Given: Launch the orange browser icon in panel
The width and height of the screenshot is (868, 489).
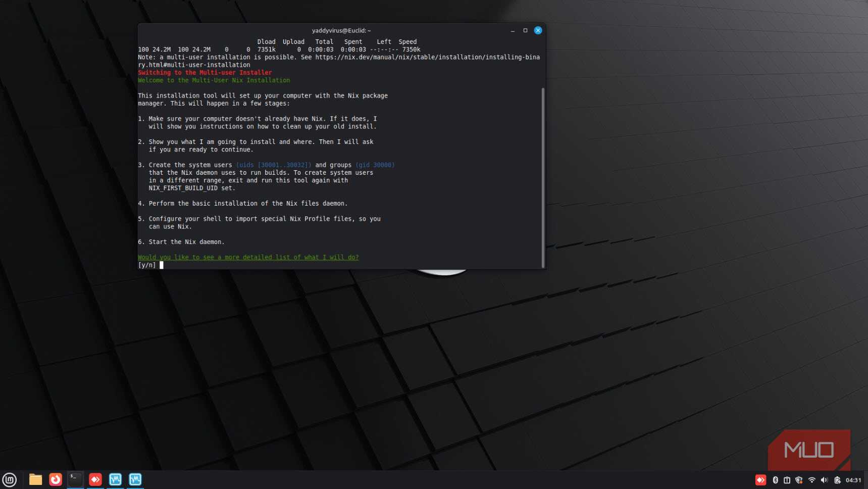Looking at the screenshot, I should click(56, 479).
